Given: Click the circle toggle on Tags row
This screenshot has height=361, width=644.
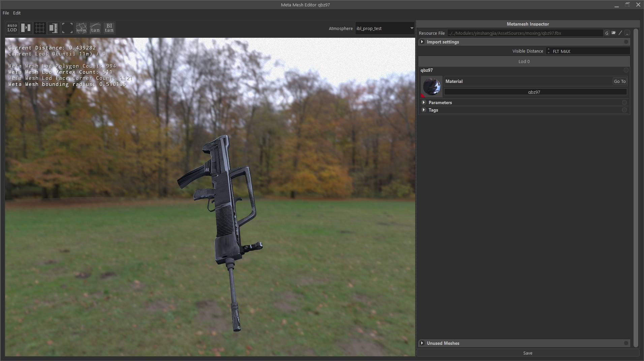Looking at the screenshot, I should coord(624,110).
